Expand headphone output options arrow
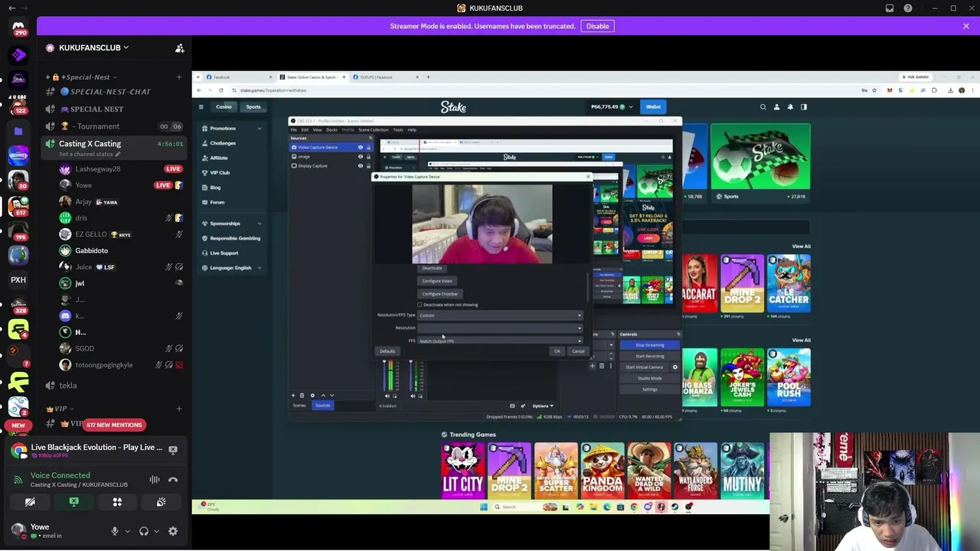 coord(156,531)
